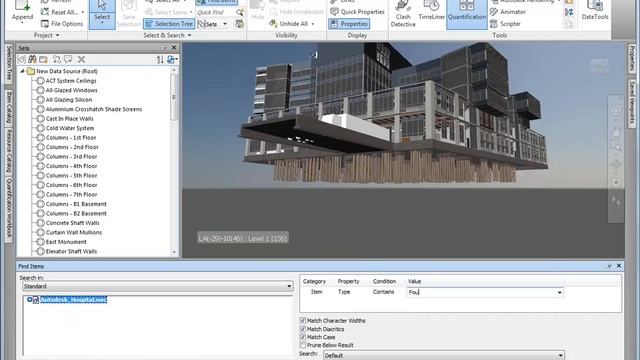Open the TimeLiner tool
The image size is (640, 360).
[x=431, y=11]
